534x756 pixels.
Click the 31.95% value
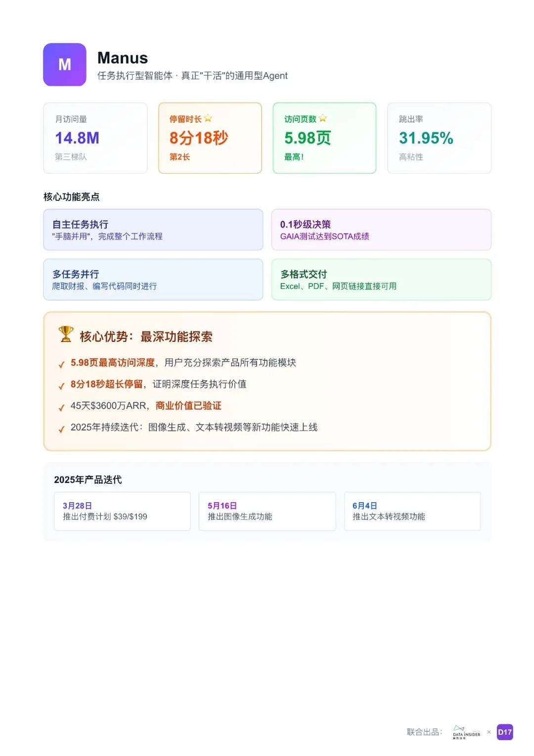click(x=426, y=138)
